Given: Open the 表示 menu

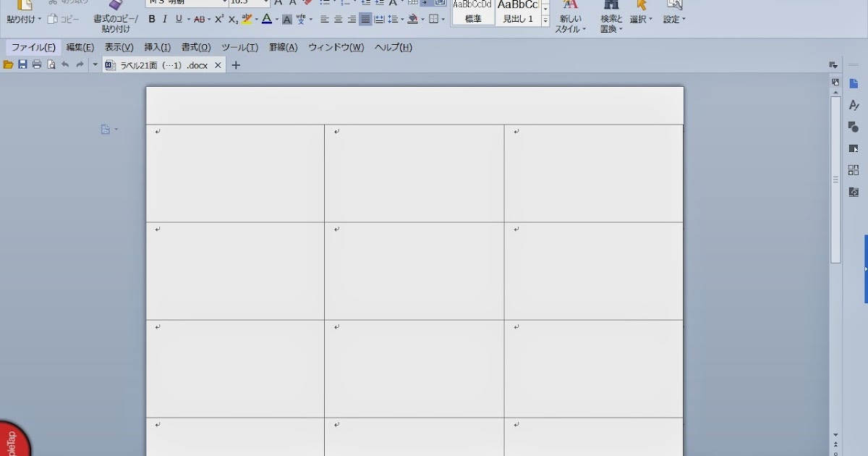Looking at the screenshot, I should coord(119,48).
